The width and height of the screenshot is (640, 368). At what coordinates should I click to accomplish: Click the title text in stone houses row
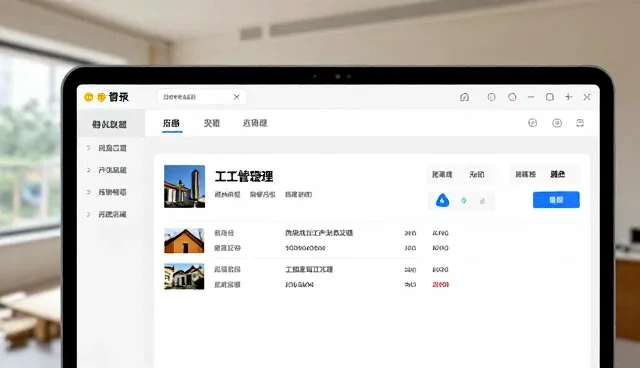point(309,269)
